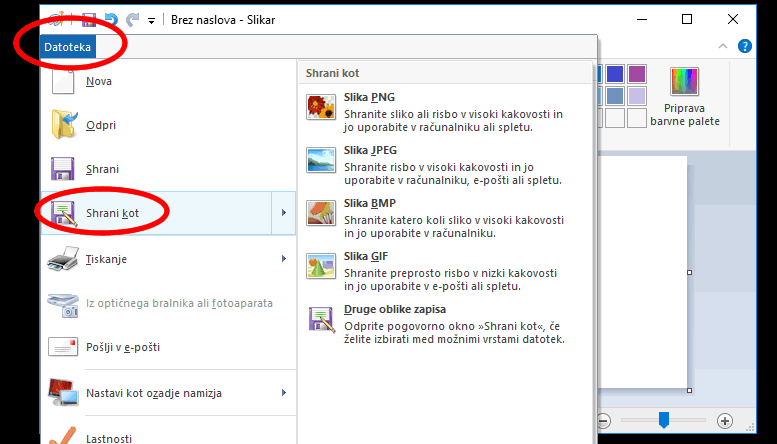Select the Slika BMP format icon

pyautogui.click(x=320, y=213)
